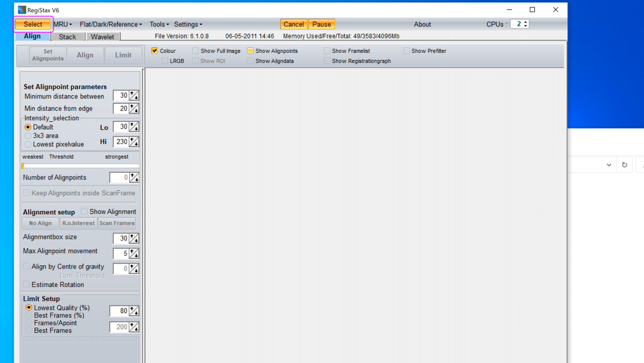Image resolution: width=644 pixels, height=363 pixels.
Task: Select Frames/Apoint radio option
Action: click(29, 323)
